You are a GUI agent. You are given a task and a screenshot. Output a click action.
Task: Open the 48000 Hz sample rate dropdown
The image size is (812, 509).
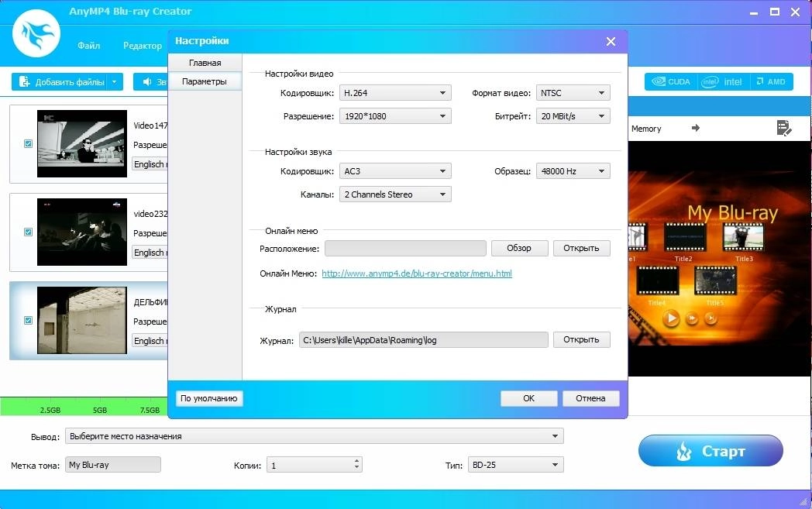click(x=573, y=171)
